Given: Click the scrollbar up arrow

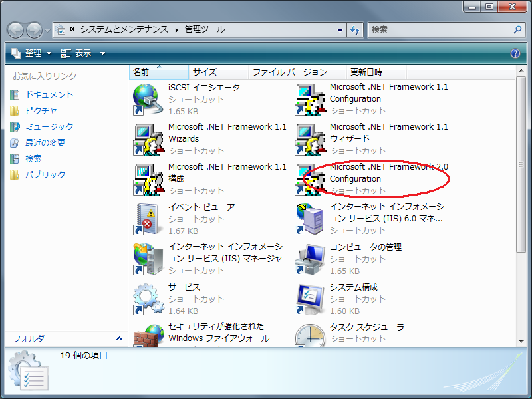Looking at the screenshot, I should [x=521, y=70].
